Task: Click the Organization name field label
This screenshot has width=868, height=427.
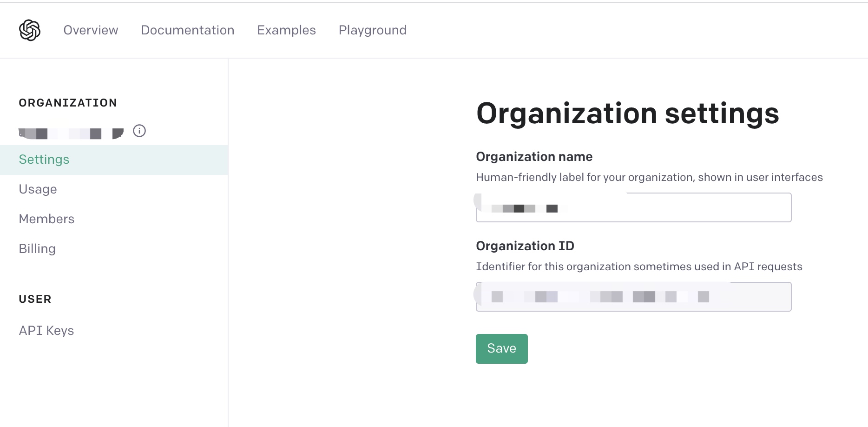Action: [534, 157]
